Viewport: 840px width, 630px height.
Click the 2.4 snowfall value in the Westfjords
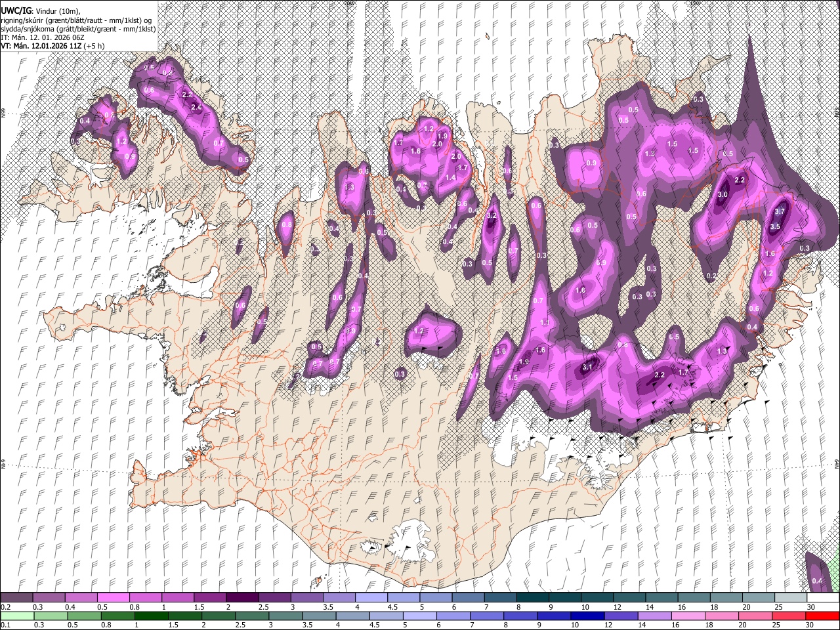pos(196,107)
